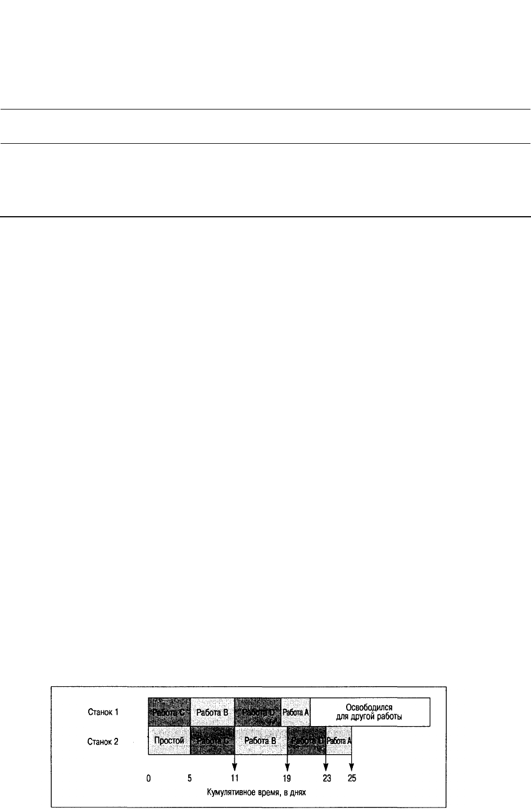Screen dimensions: 531x812
Task: Select Работа B block on Станок 2
Action: point(261,740)
